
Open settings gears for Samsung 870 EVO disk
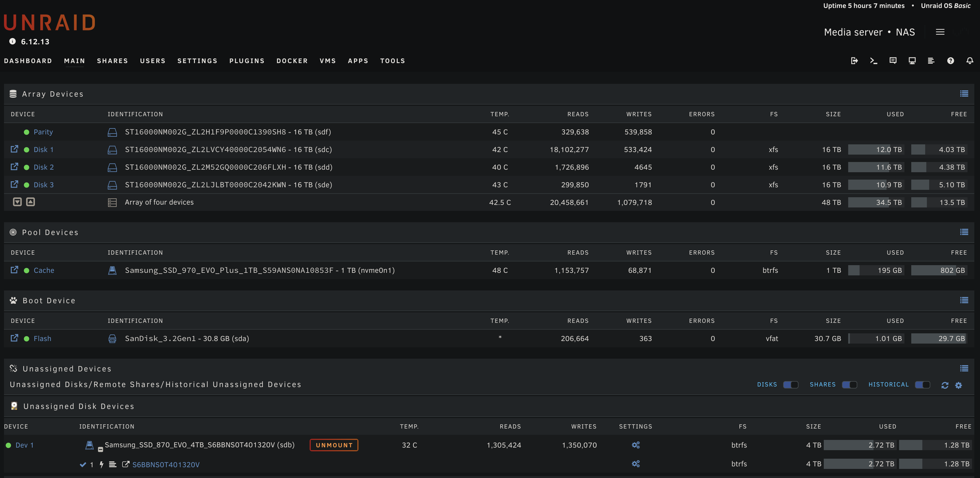click(636, 445)
